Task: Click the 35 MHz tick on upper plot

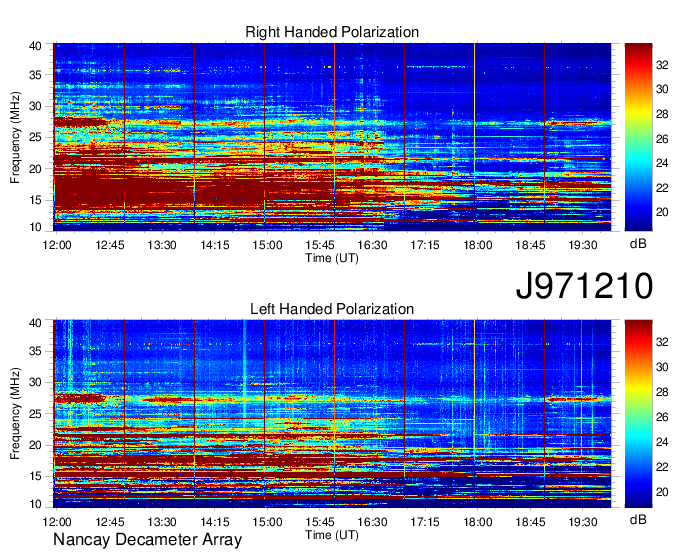Action: tap(35, 75)
